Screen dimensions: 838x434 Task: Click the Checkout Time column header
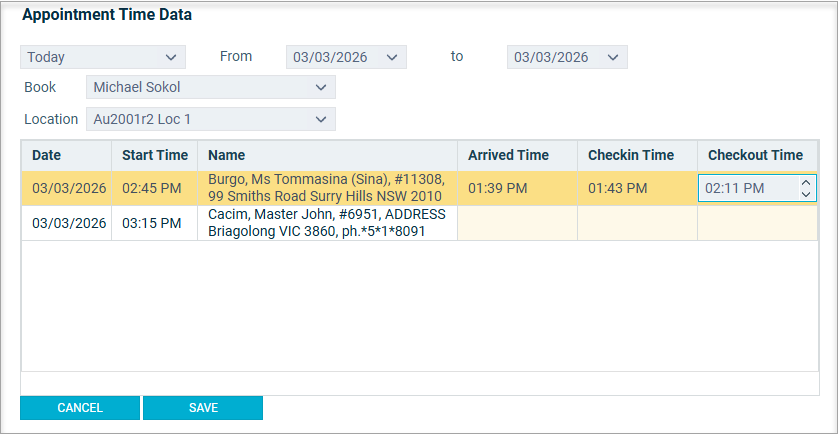tap(757, 155)
